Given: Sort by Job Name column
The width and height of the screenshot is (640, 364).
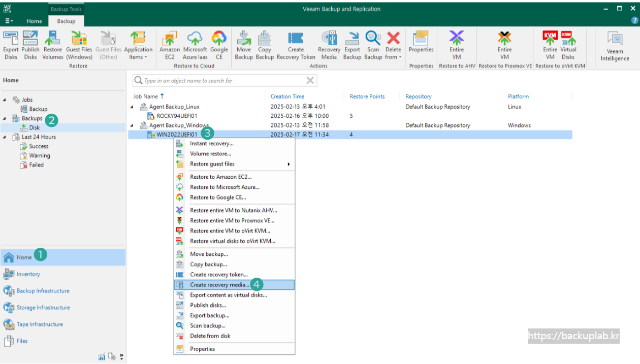Looking at the screenshot, I should pos(146,96).
